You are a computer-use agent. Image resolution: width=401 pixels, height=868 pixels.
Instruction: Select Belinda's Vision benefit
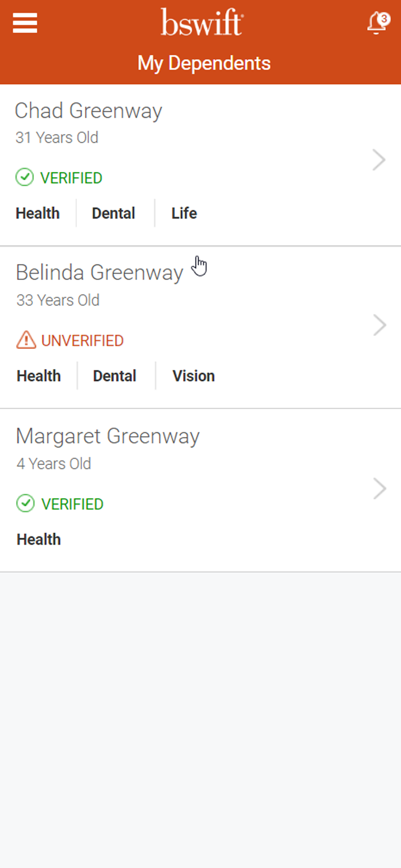(194, 376)
